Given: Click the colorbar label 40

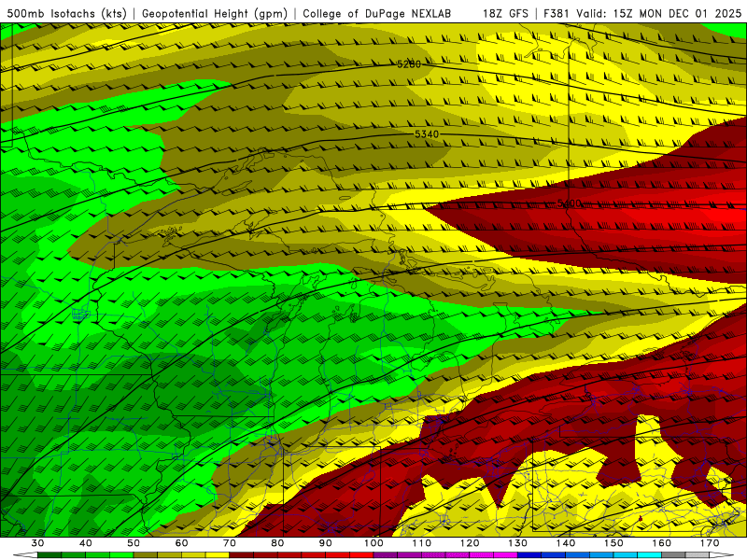Looking at the screenshot, I should 86,543.
